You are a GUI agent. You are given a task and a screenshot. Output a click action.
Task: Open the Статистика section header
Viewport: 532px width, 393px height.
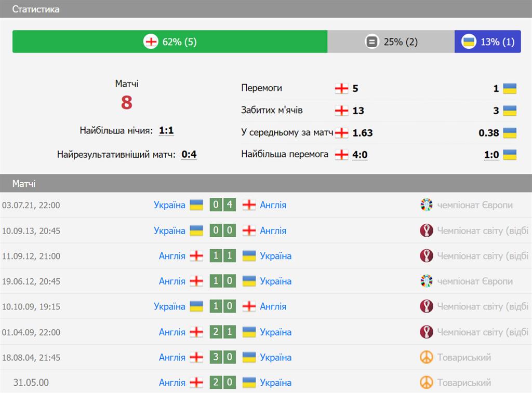click(x=35, y=9)
